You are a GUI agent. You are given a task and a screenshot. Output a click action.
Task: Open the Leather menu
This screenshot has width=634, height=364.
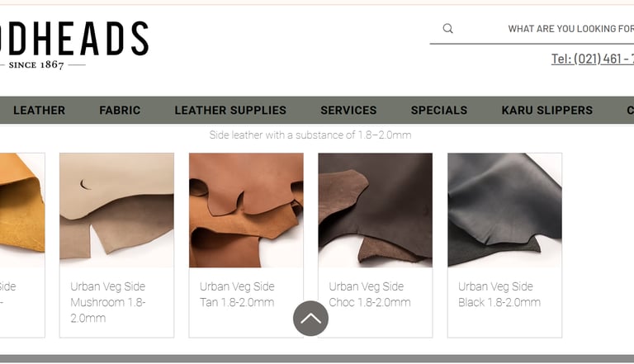[x=40, y=110]
